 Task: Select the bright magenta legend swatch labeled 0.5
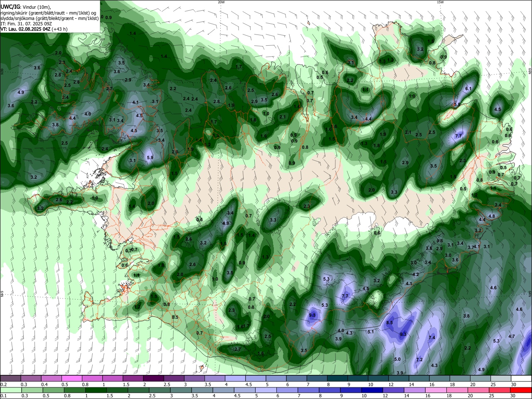click(x=71, y=378)
